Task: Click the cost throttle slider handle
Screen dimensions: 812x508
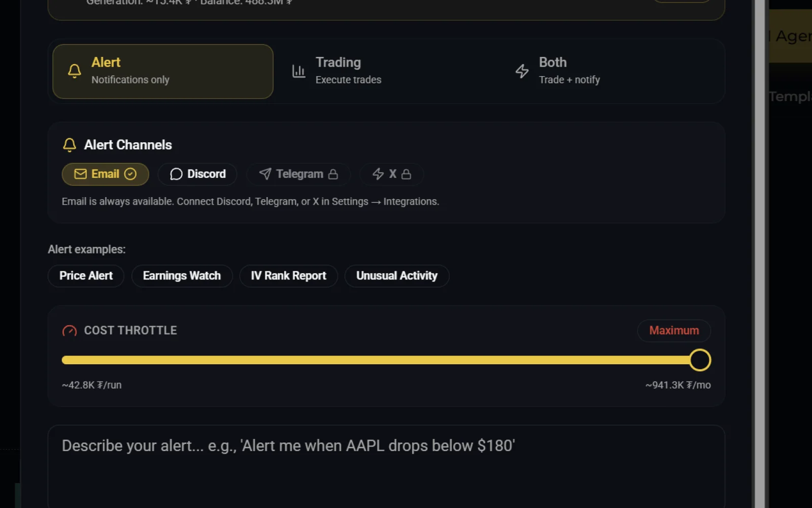Action: click(700, 360)
